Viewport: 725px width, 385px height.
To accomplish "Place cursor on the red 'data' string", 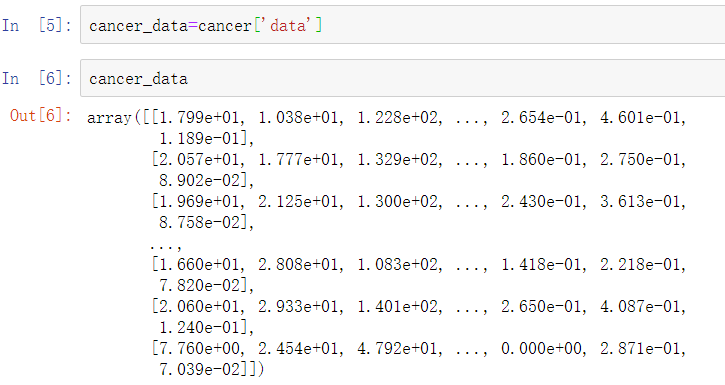I will pos(288,25).
